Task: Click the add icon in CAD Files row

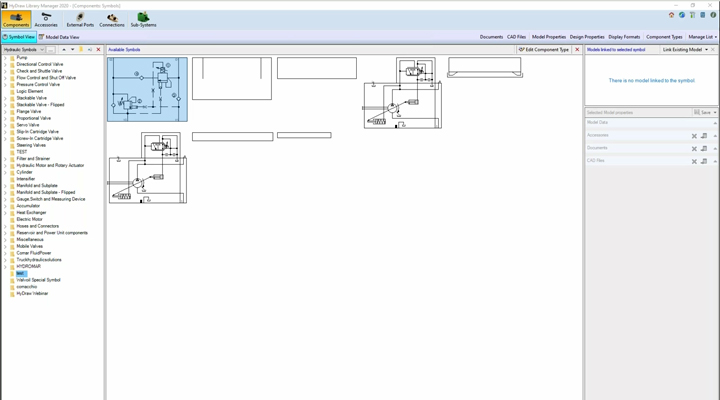Action: click(x=704, y=161)
